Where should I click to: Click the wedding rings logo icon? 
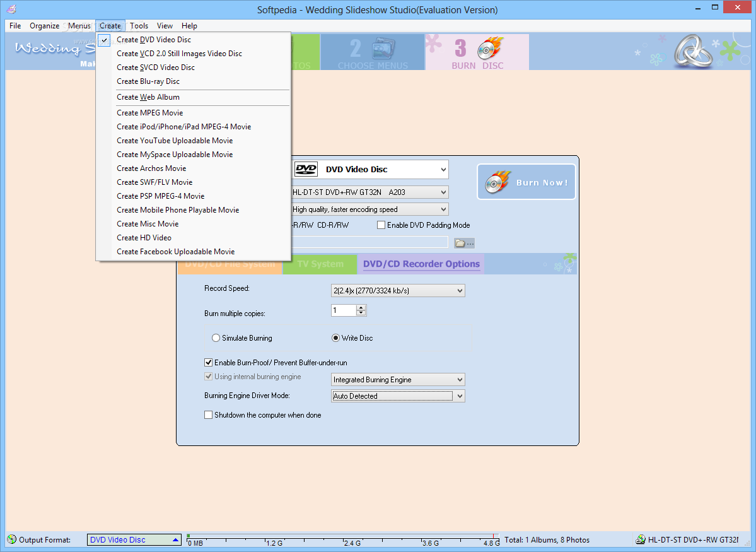click(694, 50)
